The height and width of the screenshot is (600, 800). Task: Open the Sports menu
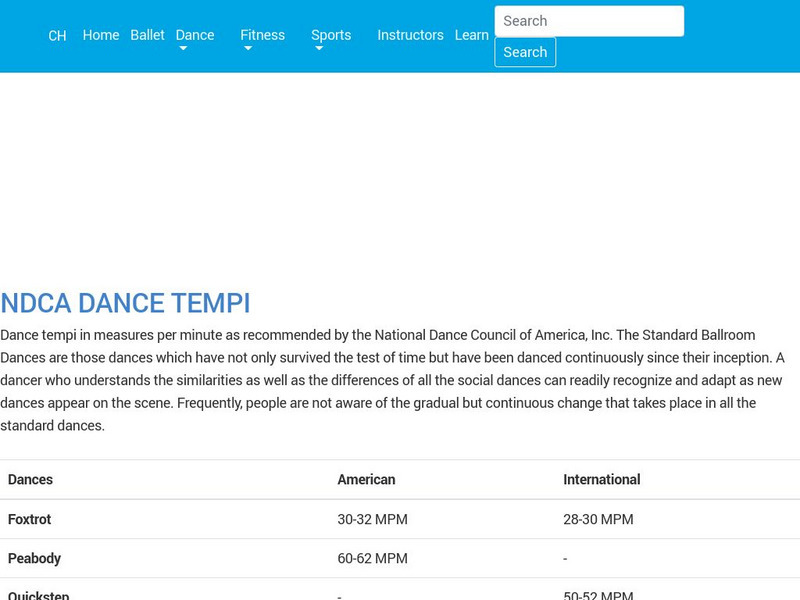(x=331, y=35)
